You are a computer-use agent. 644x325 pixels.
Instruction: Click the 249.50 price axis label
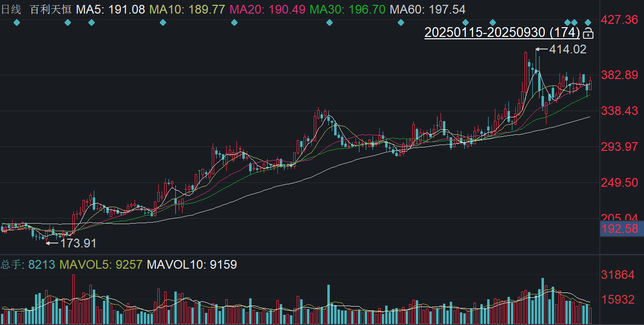619,182
